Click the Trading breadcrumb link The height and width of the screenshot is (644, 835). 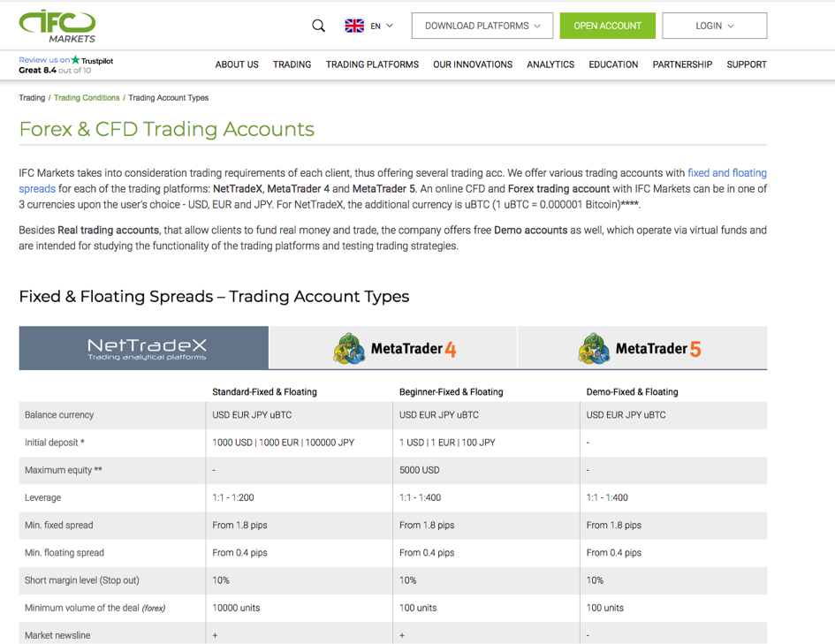[x=32, y=98]
